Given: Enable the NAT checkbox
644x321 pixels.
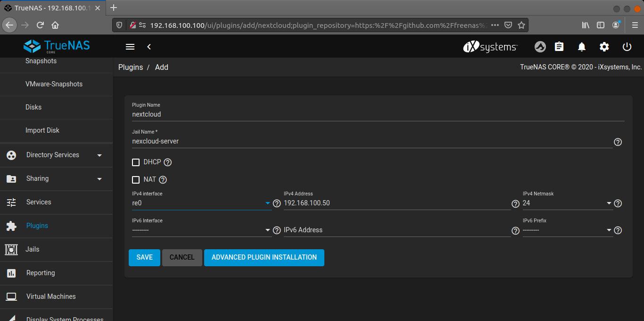Looking at the screenshot, I should [136, 179].
